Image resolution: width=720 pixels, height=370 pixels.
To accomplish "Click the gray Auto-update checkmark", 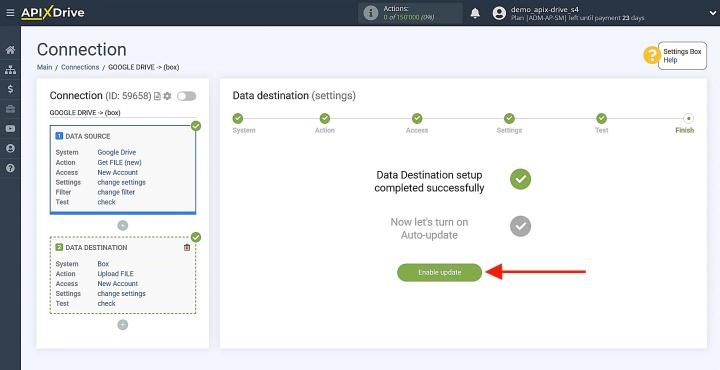I will pos(520,226).
